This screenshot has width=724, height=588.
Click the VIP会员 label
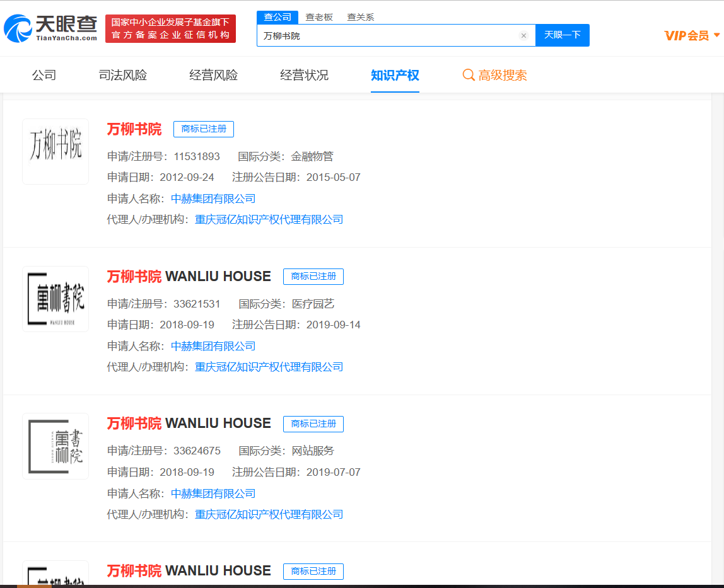tap(687, 35)
